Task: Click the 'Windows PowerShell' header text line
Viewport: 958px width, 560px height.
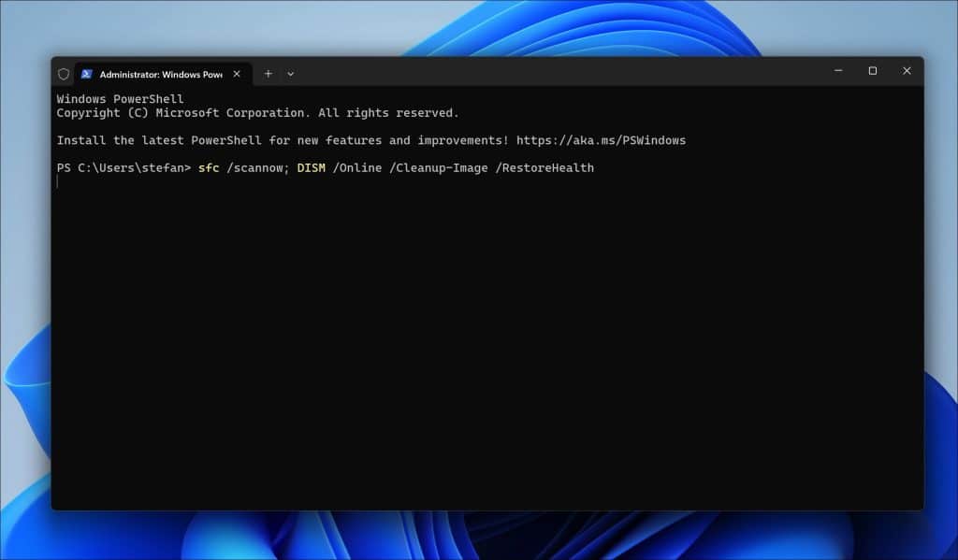Action: (120, 99)
